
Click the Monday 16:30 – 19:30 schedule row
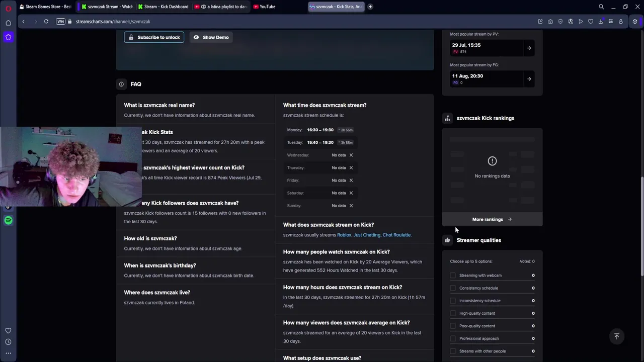pos(320,130)
